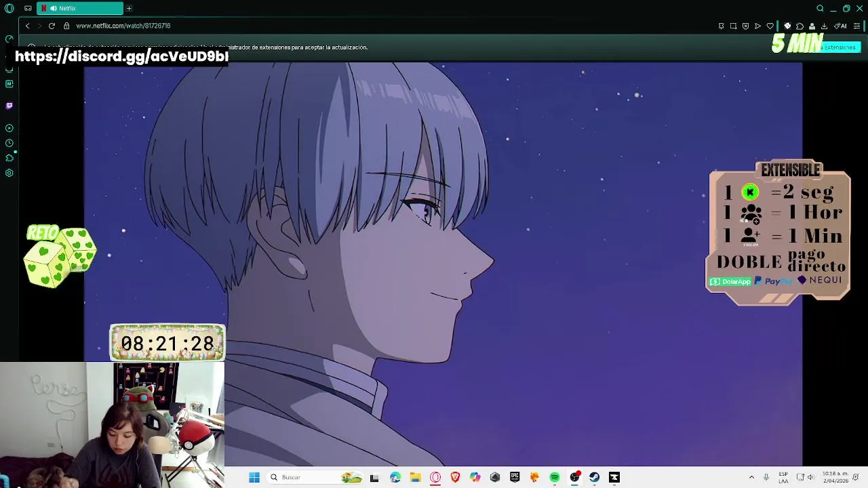Screen dimensions: 868x488
Task: View site security lock information
Action: [66, 26]
